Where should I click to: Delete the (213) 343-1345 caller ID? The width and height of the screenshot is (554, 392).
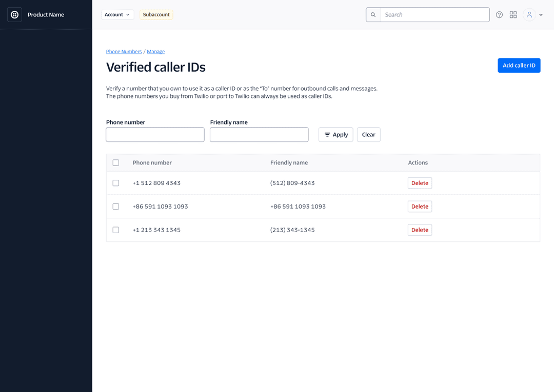click(x=420, y=230)
